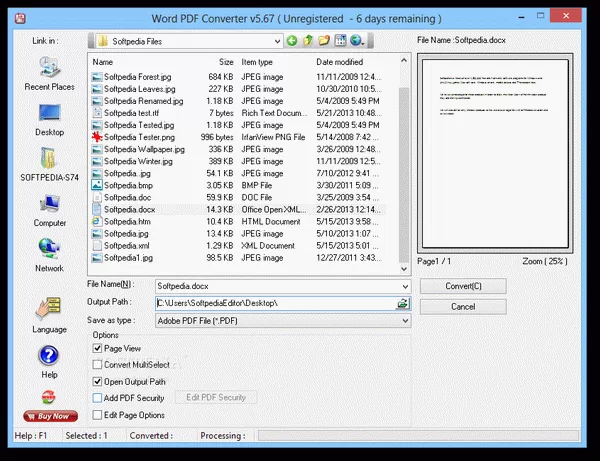Click the Output Path text field

coord(276,303)
